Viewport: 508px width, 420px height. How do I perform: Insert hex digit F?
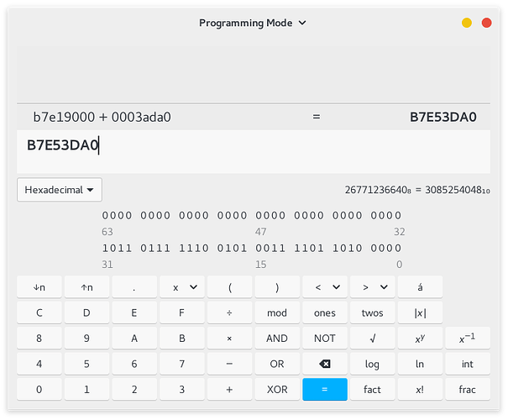click(x=181, y=312)
